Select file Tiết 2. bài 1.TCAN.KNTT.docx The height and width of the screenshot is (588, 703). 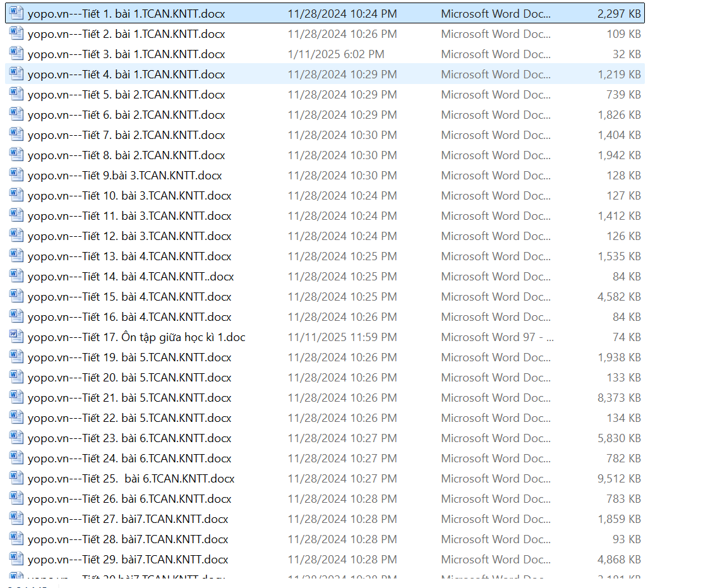point(126,34)
